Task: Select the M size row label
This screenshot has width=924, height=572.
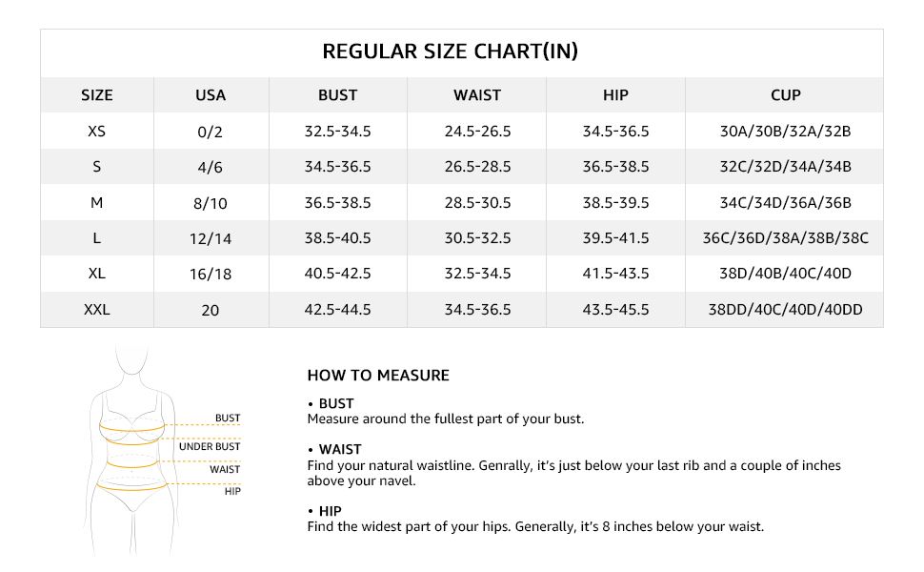Action: coord(97,203)
